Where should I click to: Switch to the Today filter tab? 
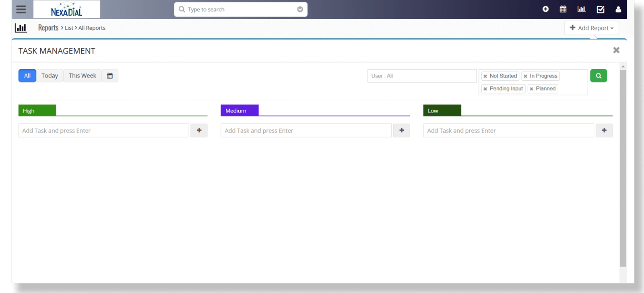click(x=50, y=76)
